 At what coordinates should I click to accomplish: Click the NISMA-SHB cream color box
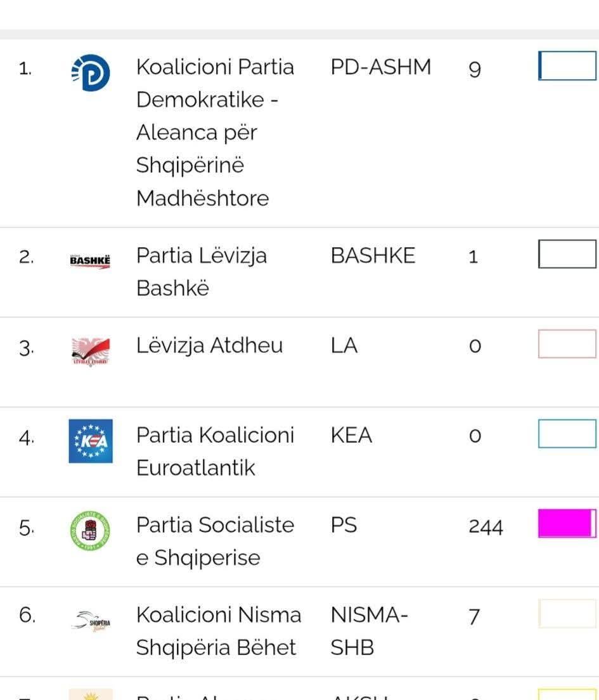tap(567, 614)
